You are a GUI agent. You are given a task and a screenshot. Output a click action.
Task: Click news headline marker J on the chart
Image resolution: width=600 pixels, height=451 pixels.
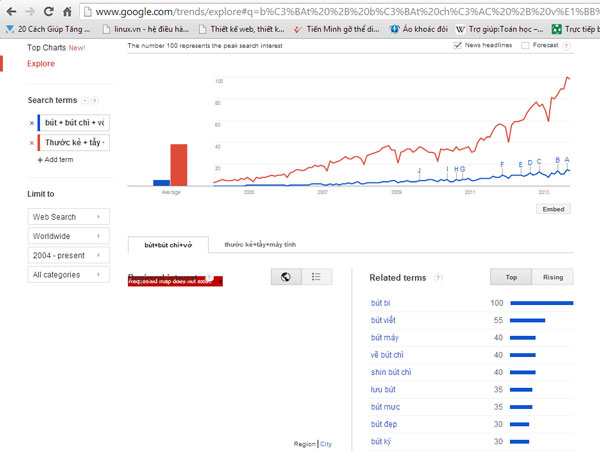click(x=419, y=171)
